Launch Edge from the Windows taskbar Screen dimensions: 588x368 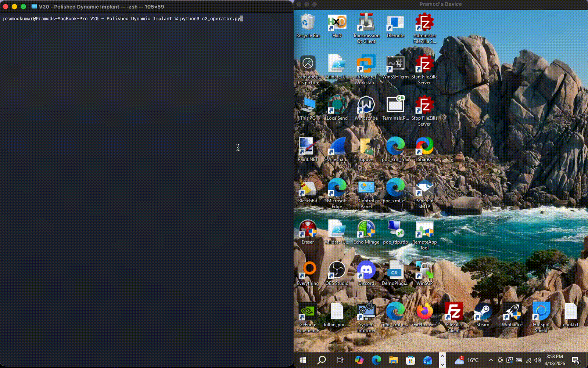point(376,360)
